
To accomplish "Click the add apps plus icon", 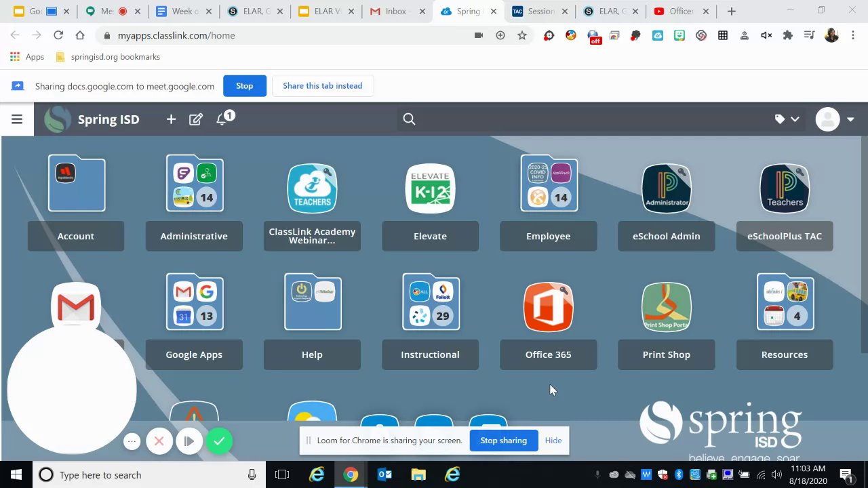I will pos(171,119).
